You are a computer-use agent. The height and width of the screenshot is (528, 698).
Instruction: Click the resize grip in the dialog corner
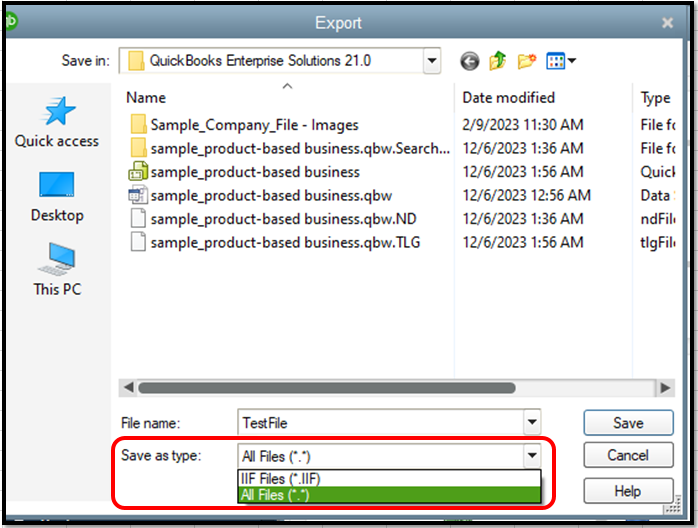pyautogui.click(x=673, y=505)
